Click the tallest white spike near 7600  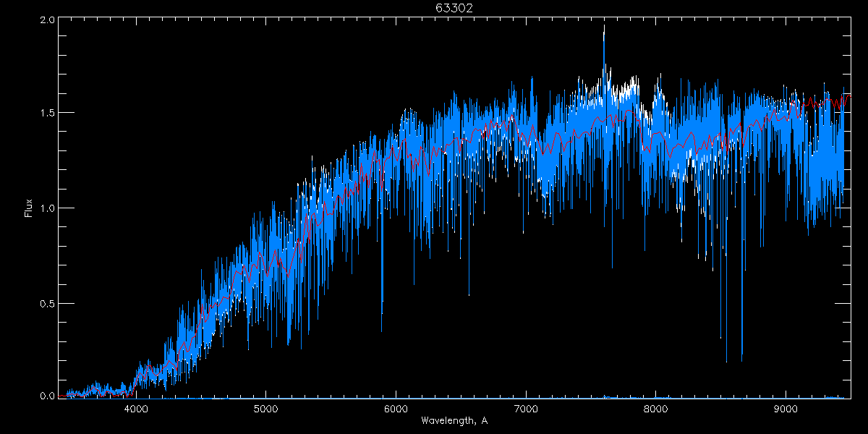(604, 29)
